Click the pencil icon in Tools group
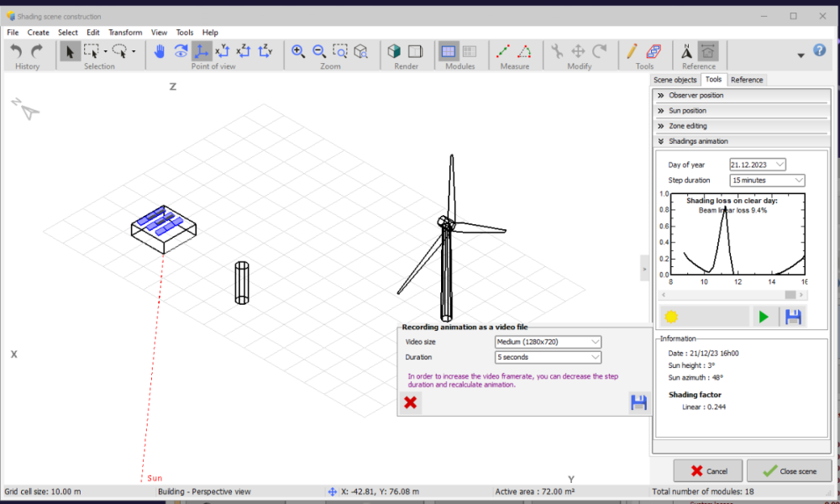This screenshot has width=840, height=504. pos(633,51)
